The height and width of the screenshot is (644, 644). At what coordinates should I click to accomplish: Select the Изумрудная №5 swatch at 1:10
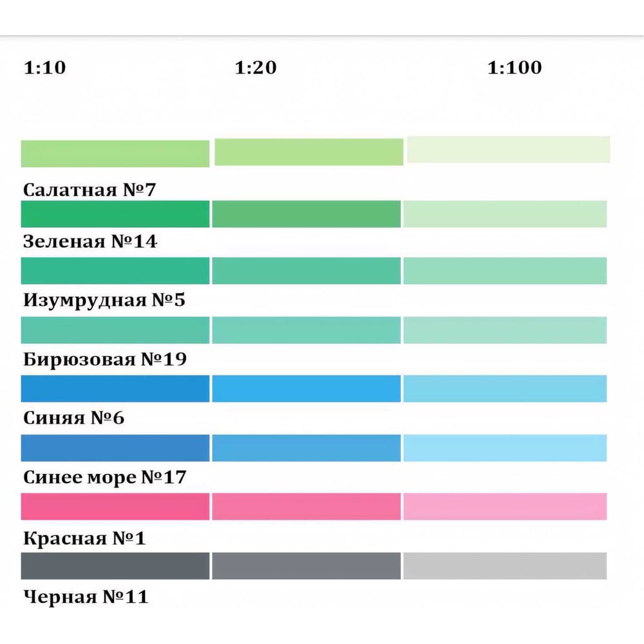pyautogui.click(x=115, y=270)
